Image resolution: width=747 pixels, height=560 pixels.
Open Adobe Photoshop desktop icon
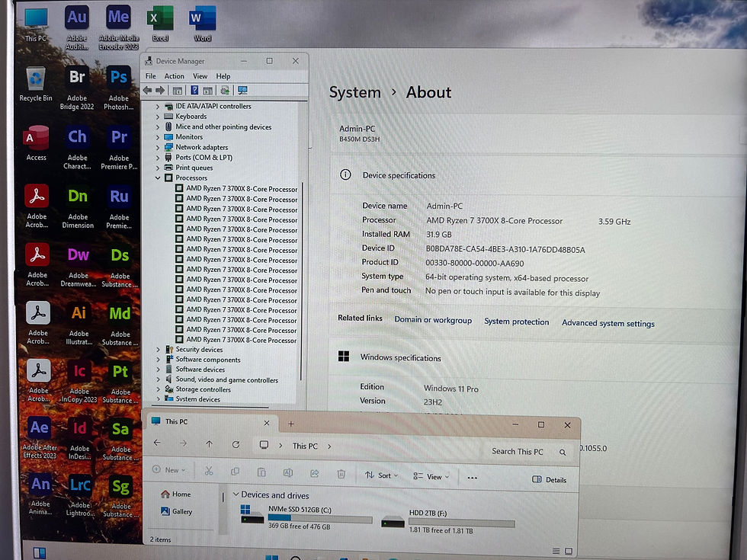[x=119, y=88]
